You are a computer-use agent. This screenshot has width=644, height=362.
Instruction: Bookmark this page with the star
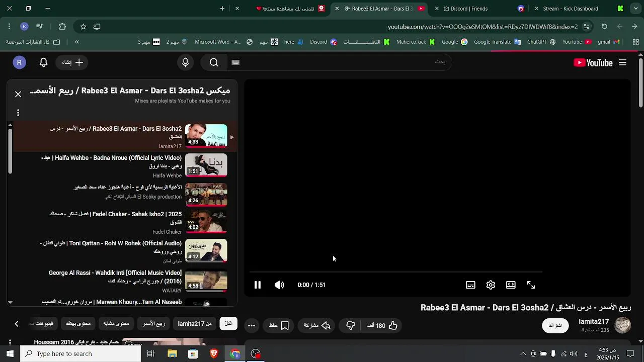(84, 26)
